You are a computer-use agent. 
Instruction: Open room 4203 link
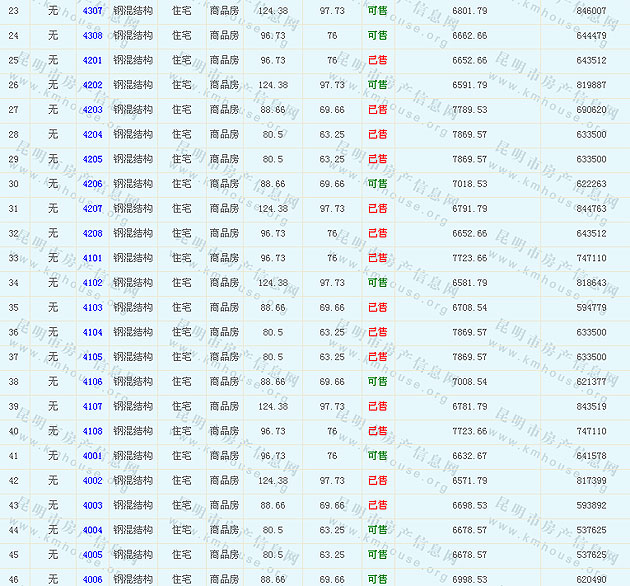[x=92, y=109]
